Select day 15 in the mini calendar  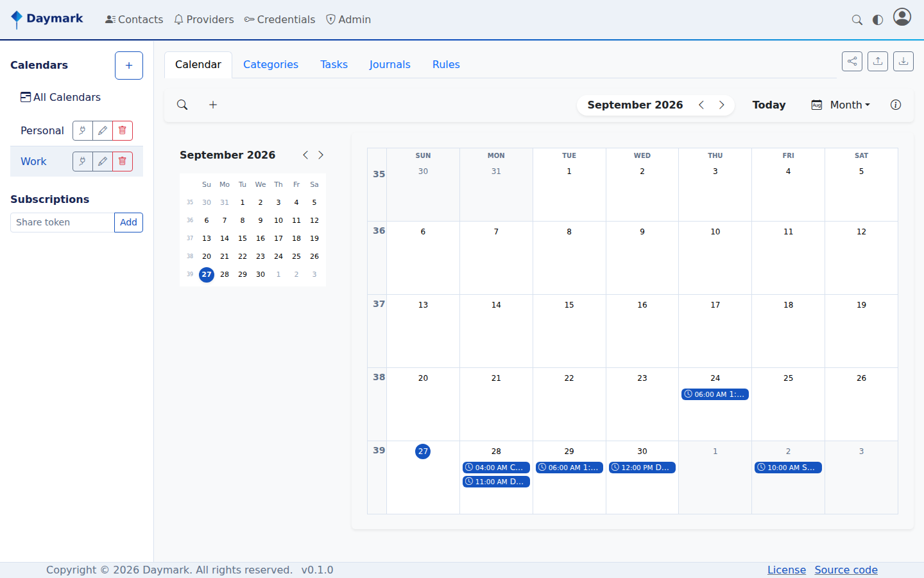[x=243, y=238]
